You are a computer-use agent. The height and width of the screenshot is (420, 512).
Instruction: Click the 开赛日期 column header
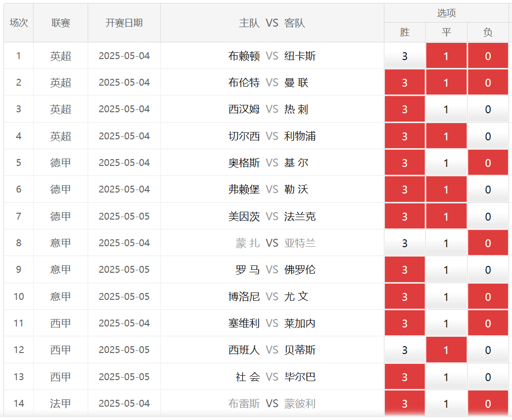124,23
